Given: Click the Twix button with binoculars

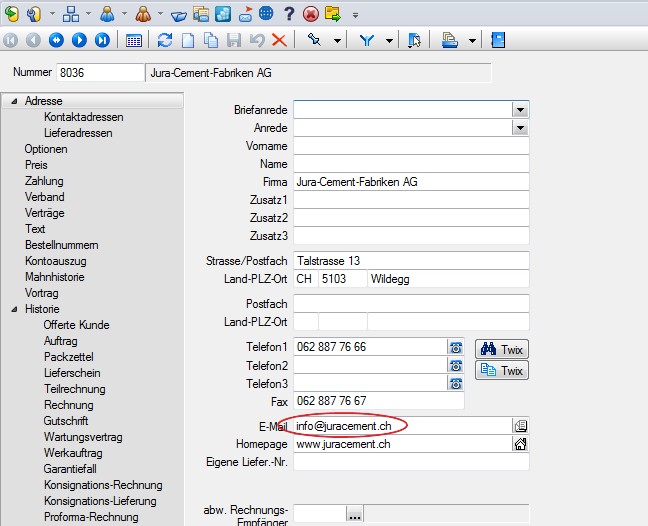Looking at the screenshot, I should (x=502, y=349).
